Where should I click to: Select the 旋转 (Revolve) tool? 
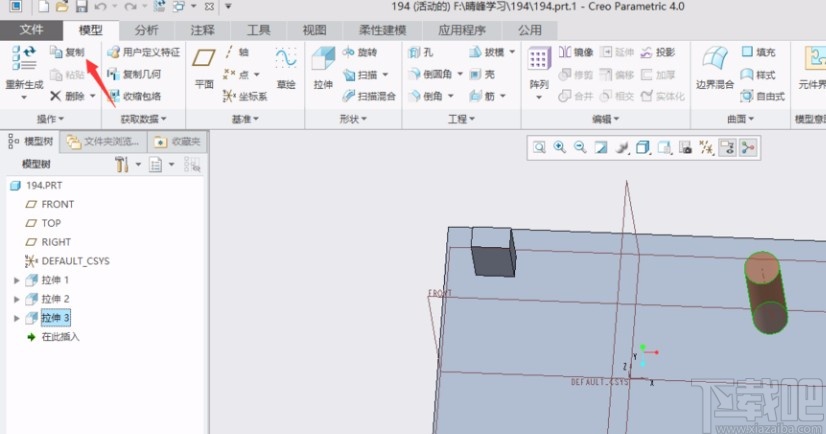[360, 52]
